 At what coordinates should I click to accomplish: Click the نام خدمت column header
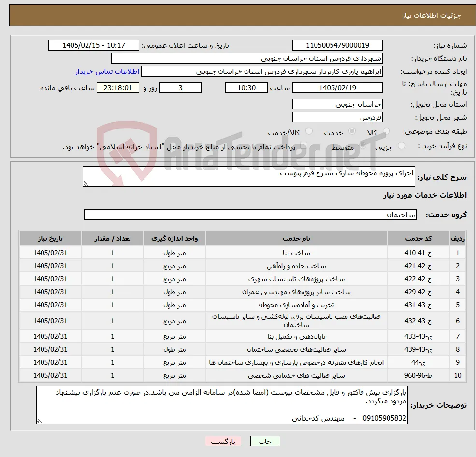click(x=296, y=239)
